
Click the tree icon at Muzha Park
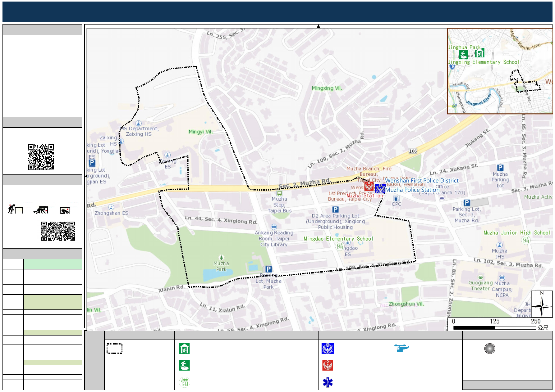pyautogui.click(x=221, y=257)
